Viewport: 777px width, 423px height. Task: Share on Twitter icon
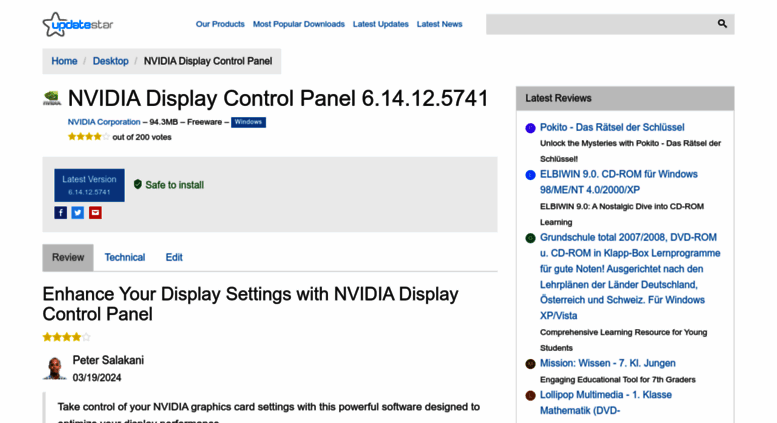78,212
